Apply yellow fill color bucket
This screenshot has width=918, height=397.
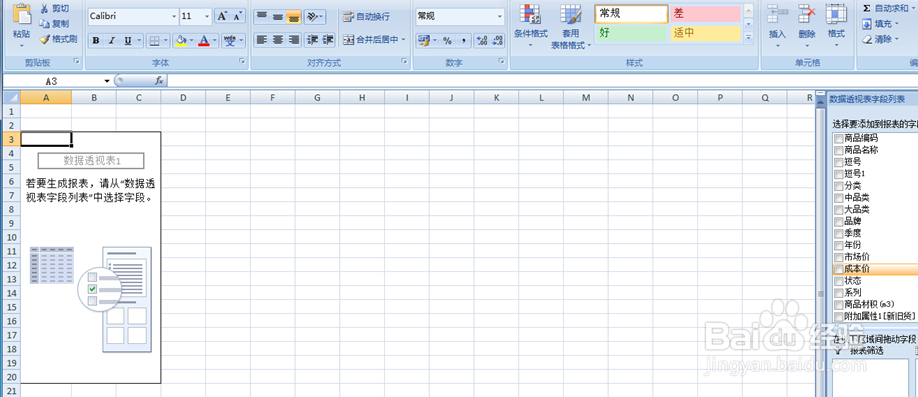click(181, 40)
